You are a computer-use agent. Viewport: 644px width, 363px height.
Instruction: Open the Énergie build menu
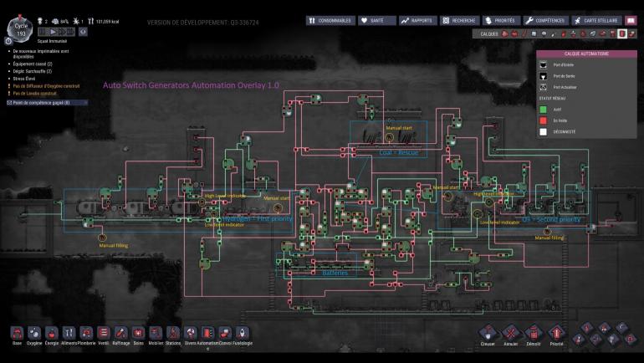click(52, 335)
